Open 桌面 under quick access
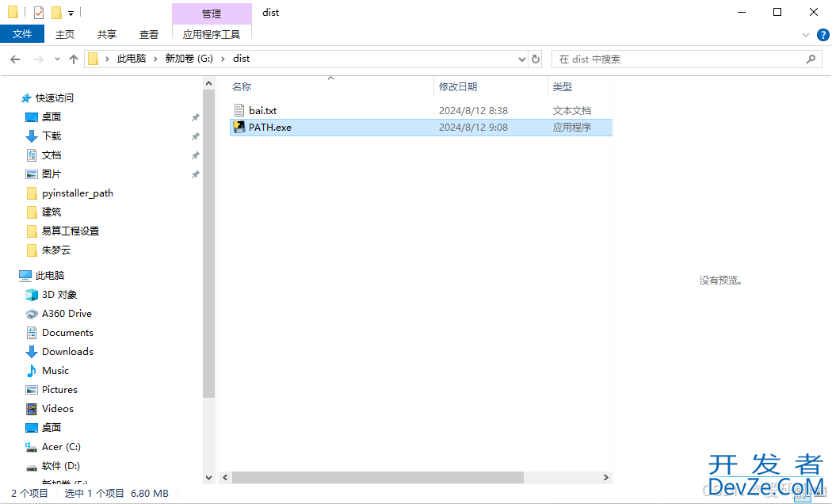This screenshot has height=504, width=832. (52, 116)
